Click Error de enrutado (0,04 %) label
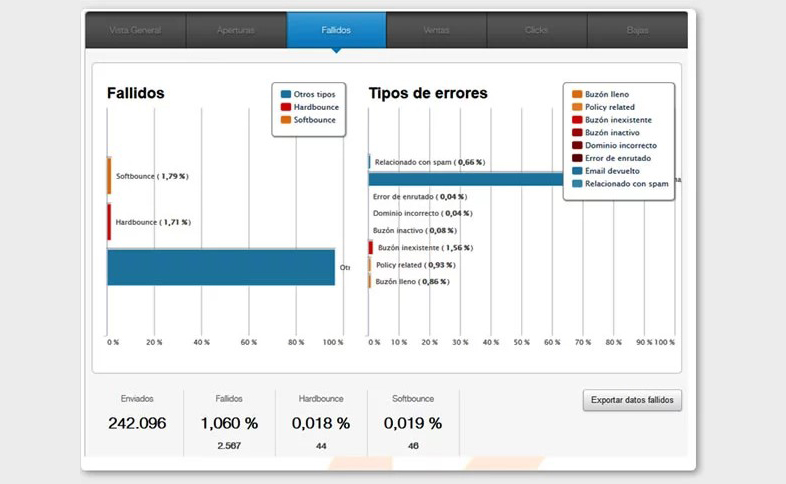Viewport: 786px width, 484px height. click(x=420, y=196)
